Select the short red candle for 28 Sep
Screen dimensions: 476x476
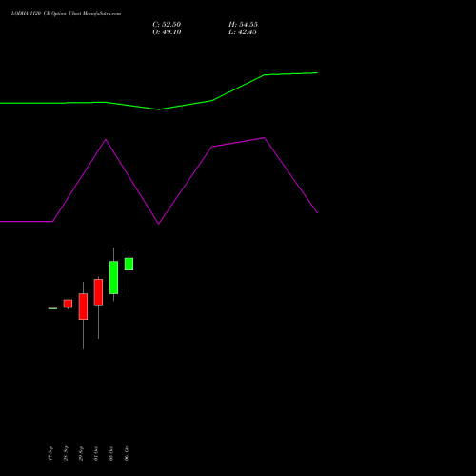coord(68,304)
